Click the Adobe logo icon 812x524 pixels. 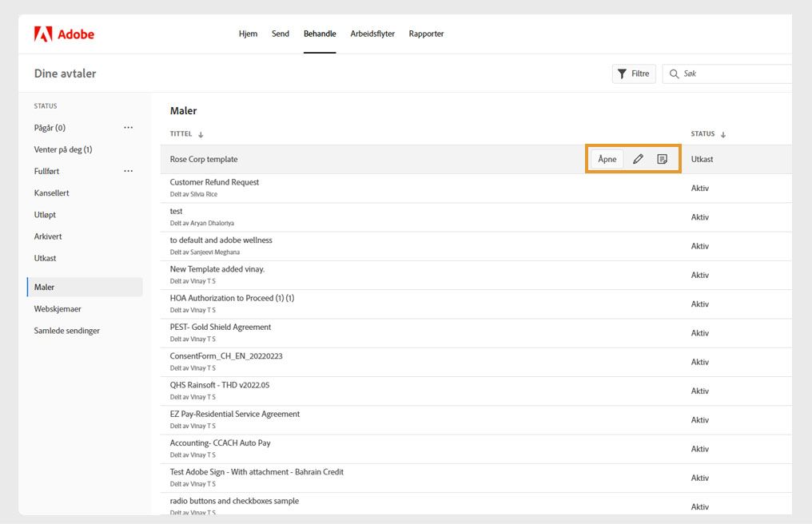click(x=43, y=34)
